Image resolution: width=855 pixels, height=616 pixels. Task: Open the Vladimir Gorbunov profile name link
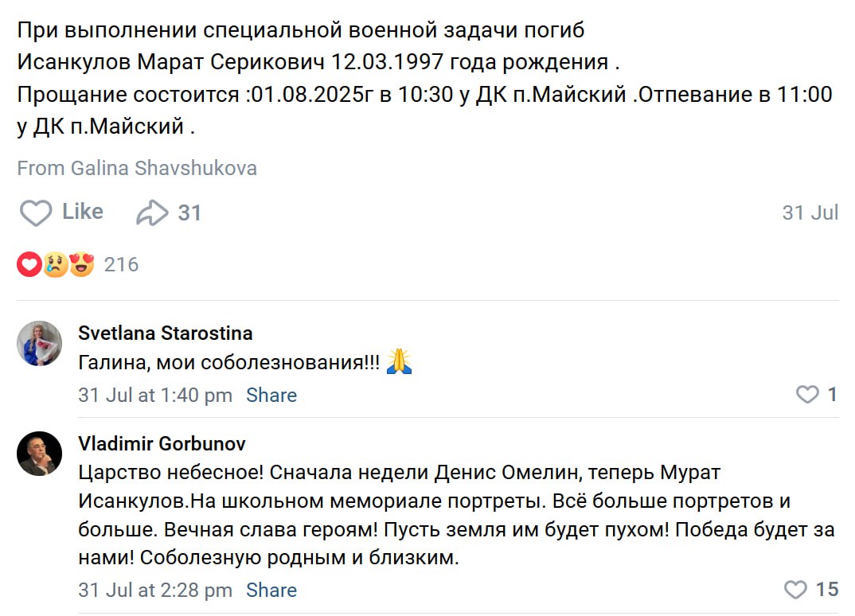click(x=162, y=443)
